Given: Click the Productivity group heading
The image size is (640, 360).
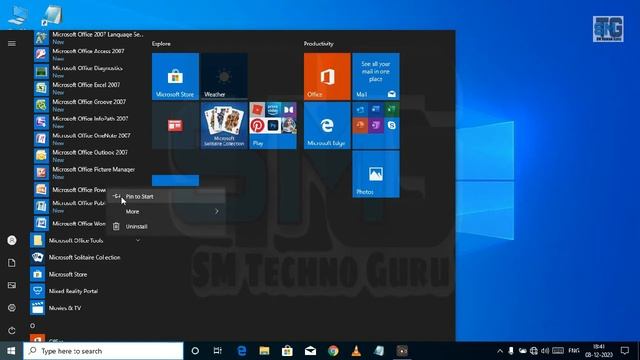Looking at the screenshot, I should pos(319,44).
